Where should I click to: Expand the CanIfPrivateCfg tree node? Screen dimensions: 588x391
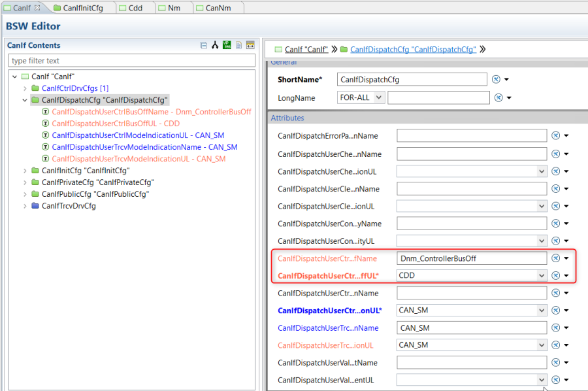pos(25,182)
